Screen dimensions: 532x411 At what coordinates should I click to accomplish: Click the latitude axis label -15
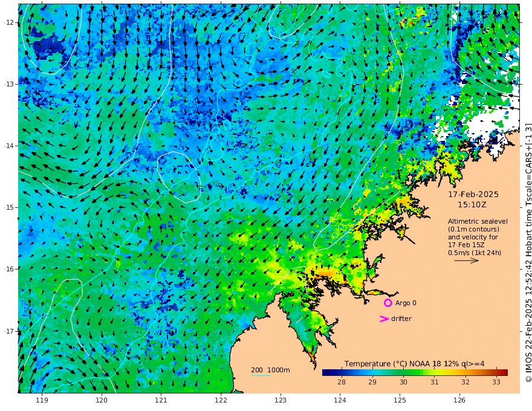tap(9, 207)
